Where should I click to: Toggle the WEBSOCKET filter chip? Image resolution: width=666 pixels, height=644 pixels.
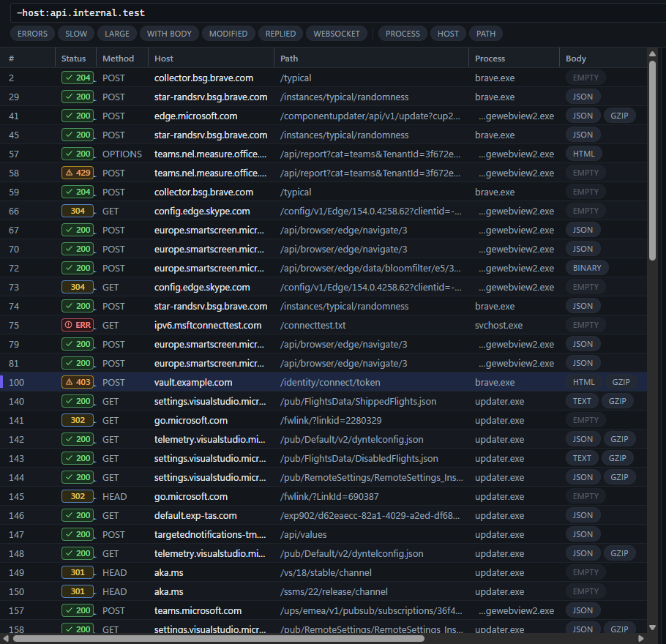coord(337,34)
